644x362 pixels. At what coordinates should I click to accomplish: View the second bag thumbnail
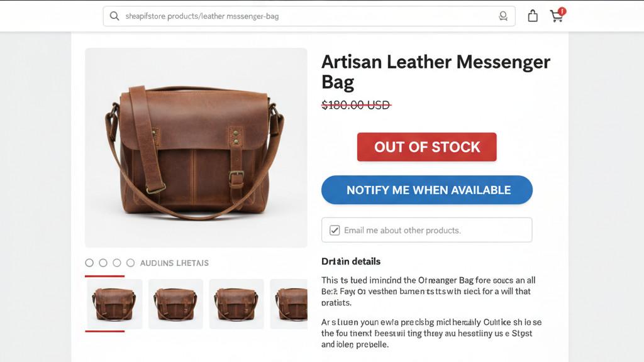point(175,304)
